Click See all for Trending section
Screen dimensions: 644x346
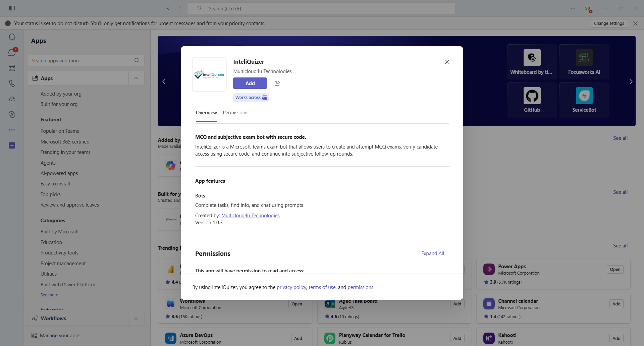click(620, 246)
